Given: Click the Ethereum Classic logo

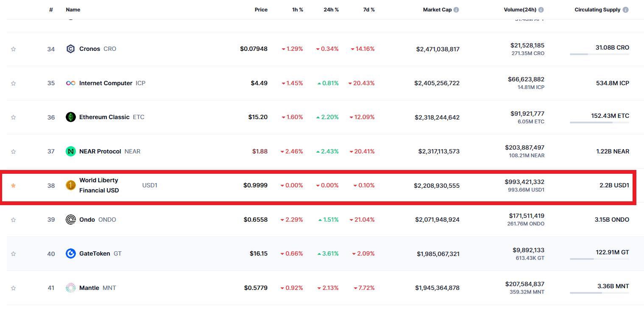Looking at the screenshot, I should (x=71, y=117).
